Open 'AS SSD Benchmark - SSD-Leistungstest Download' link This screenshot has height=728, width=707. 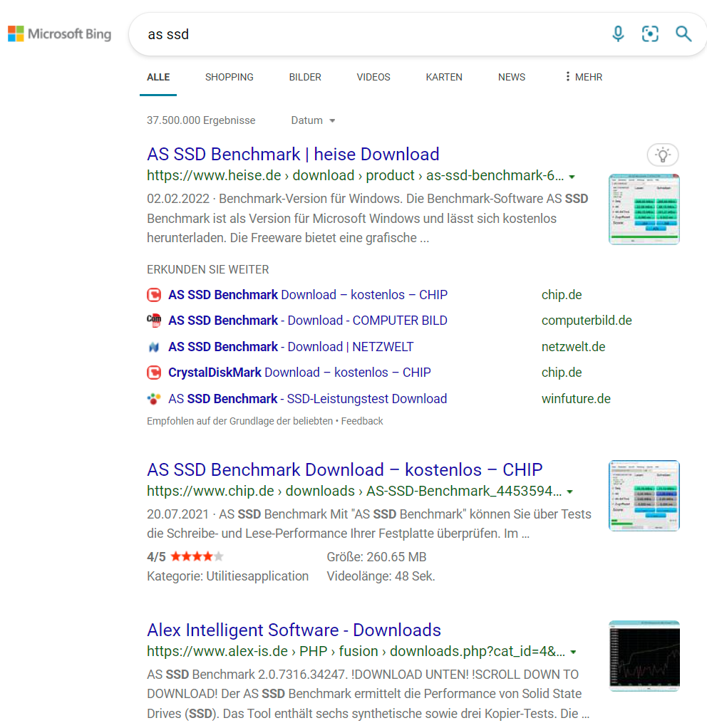point(307,399)
